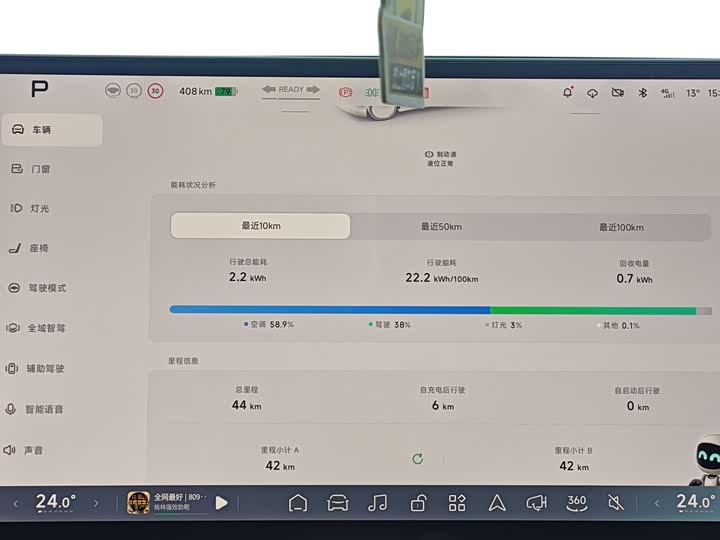Open the 门窗 doors and windows menu
The image size is (720, 540).
click(x=50, y=169)
